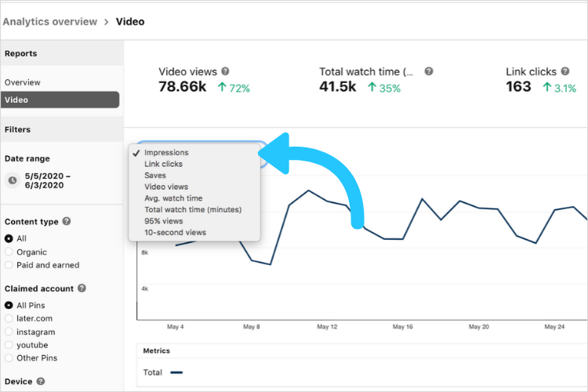
Task: Click the May 8 axis label
Action: [x=251, y=327]
